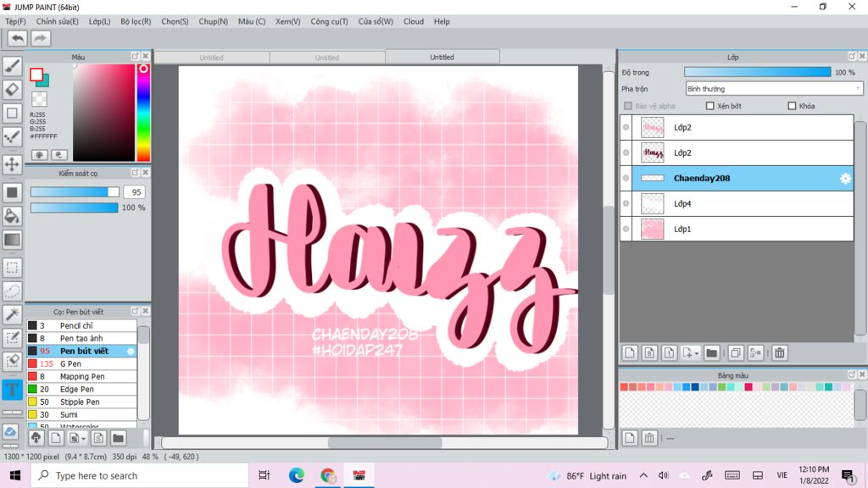This screenshot has height=488, width=868.
Task: Adjust the brush size slider
Action: [x=75, y=192]
